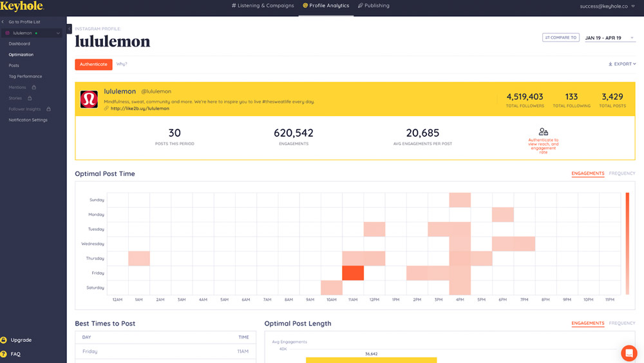Click the Why? link
This screenshot has width=644, height=363.
[x=122, y=64]
